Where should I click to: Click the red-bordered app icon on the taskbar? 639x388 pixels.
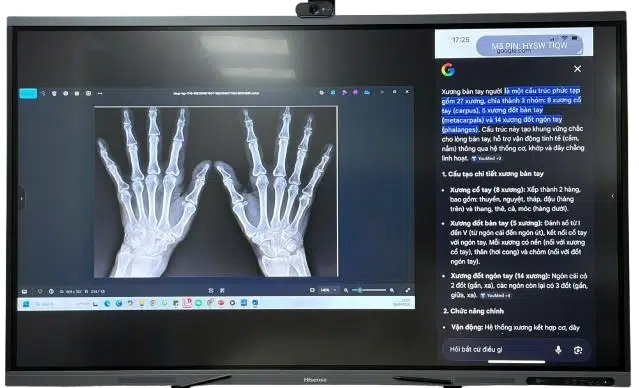[187, 303]
